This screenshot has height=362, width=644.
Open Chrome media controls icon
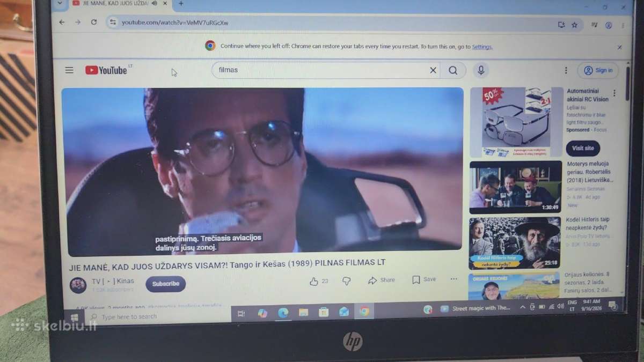pos(595,25)
